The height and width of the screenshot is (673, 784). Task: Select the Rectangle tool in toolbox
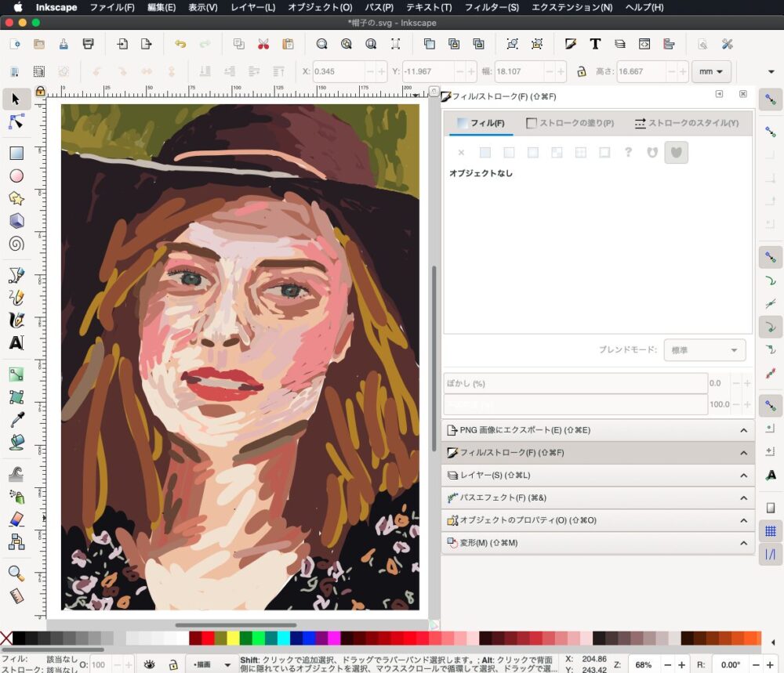pos(16,154)
